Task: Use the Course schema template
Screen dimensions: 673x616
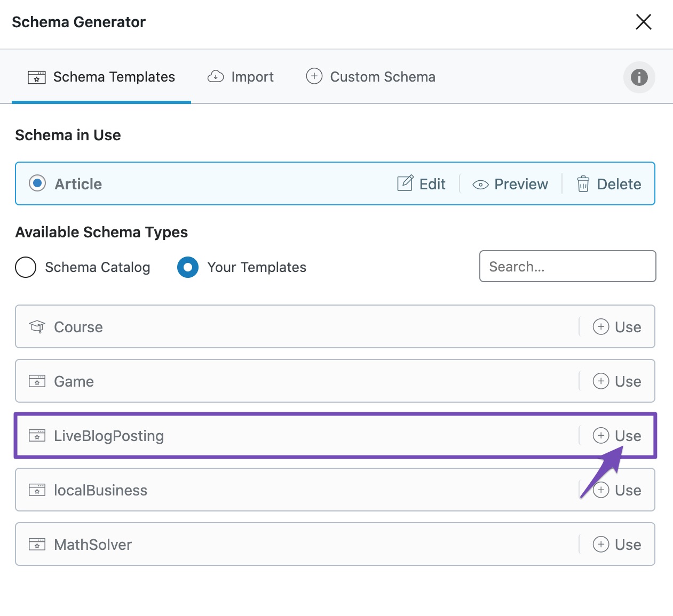Action: (617, 327)
